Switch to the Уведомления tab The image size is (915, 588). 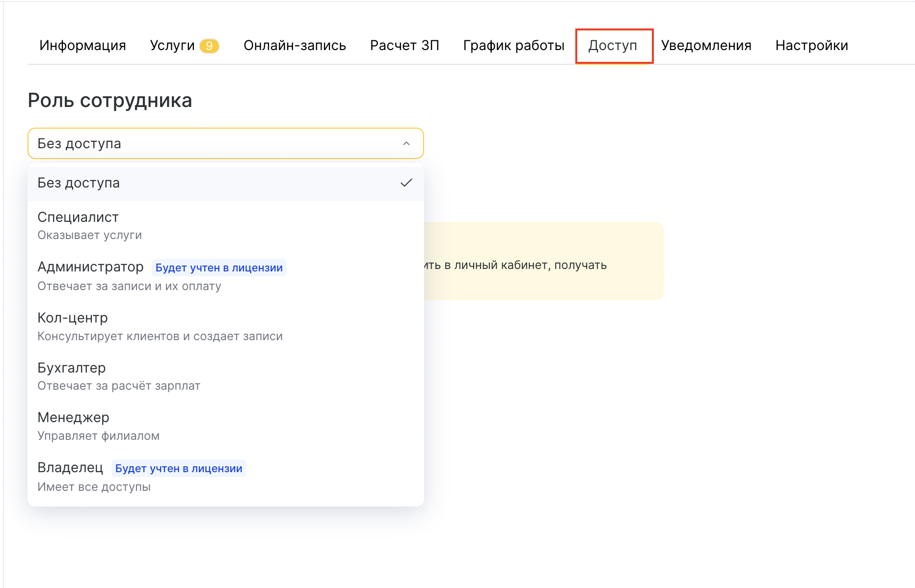point(706,46)
